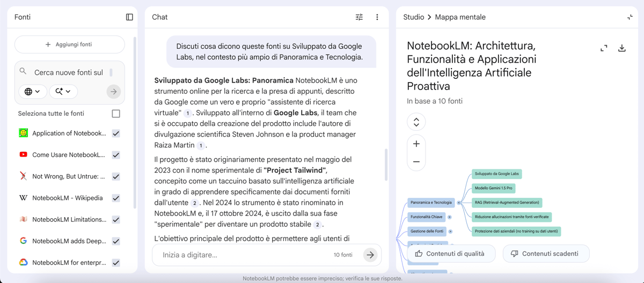Zoom out of the mind map
644x283 pixels.
(416, 161)
